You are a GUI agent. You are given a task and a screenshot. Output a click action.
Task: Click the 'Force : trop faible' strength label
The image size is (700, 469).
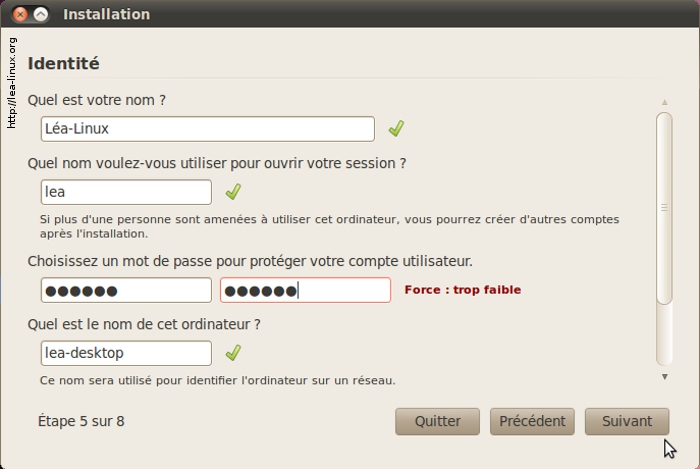coord(462,290)
